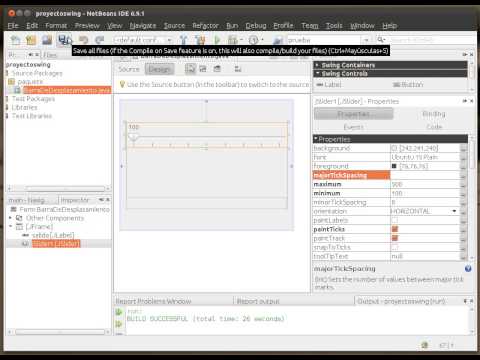The height and width of the screenshot is (360, 480).
Task: Click ellipsis button for the font property
Action: tap(463, 157)
